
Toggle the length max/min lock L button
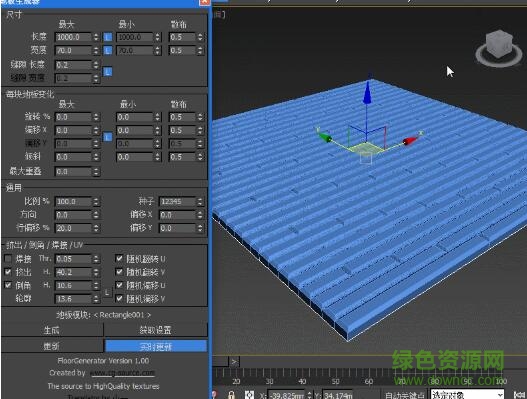coord(107,37)
